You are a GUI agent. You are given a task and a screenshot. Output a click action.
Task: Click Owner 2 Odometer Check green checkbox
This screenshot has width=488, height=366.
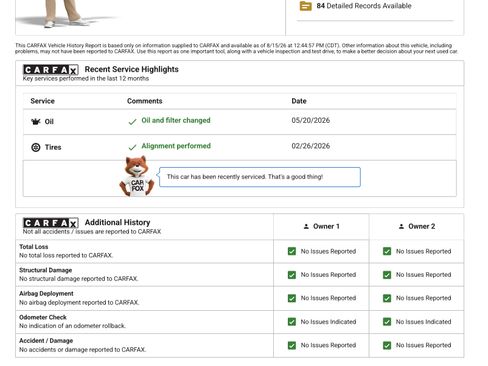(x=387, y=322)
